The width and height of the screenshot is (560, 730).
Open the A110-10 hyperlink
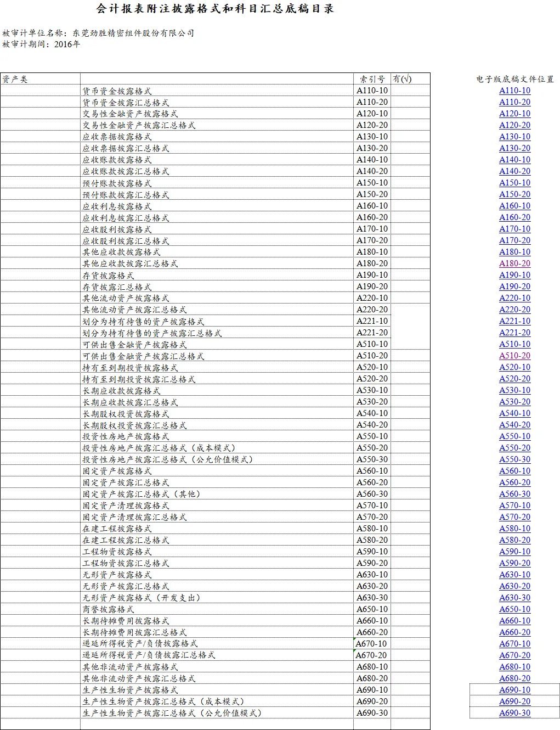point(514,91)
